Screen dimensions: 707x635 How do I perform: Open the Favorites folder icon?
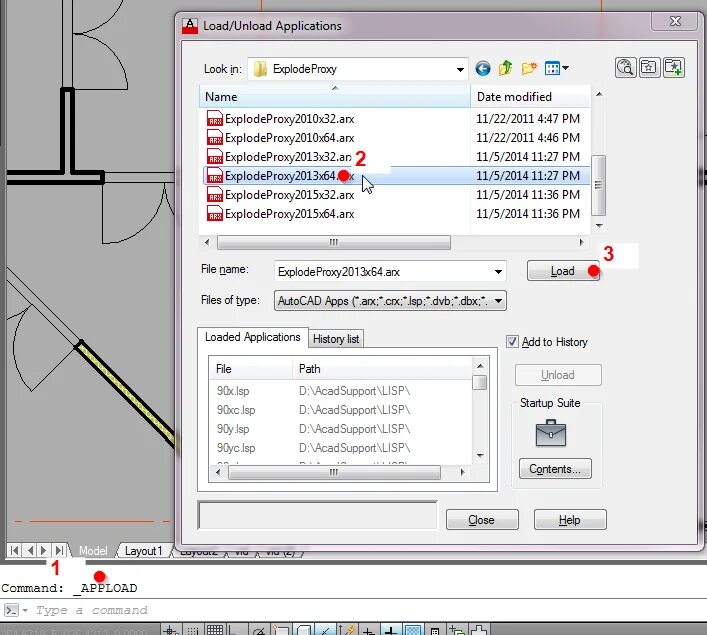[x=649, y=68]
